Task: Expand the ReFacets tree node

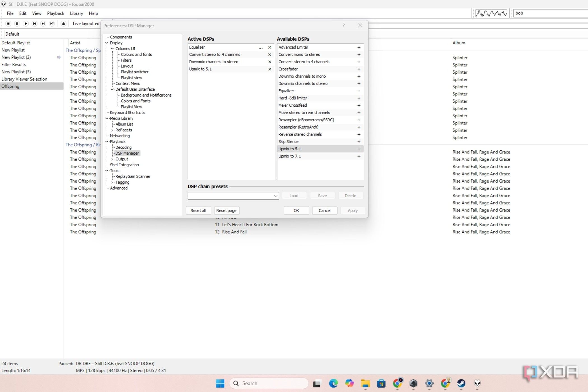Action: (x=112, y=130)
